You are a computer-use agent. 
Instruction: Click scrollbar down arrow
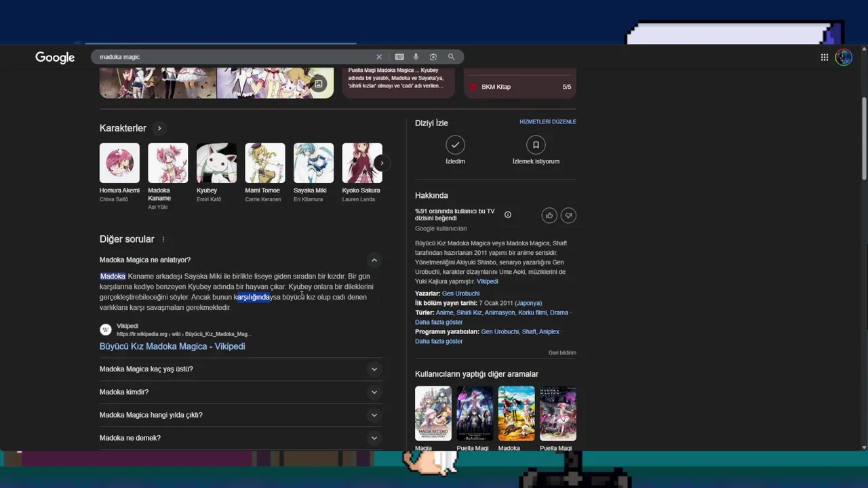(864, 447)
